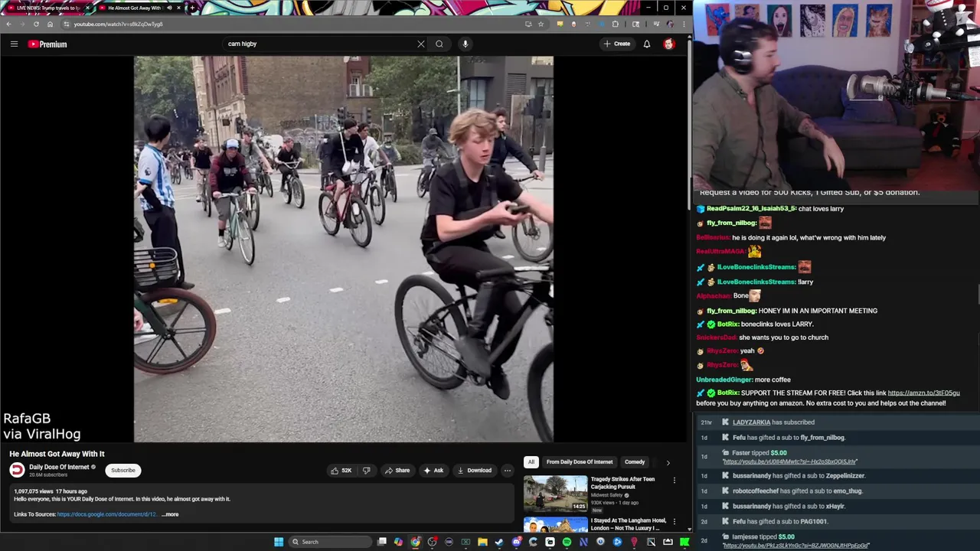Image resolution: width=980 pixels, height=551 pixels.
Task: Run the search with the magnifier button
Action: (439, 44)
